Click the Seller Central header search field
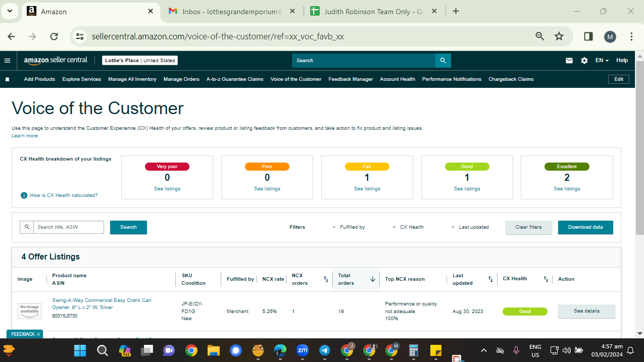This screenshot has width=644, height=362. (x=364, y=61)
